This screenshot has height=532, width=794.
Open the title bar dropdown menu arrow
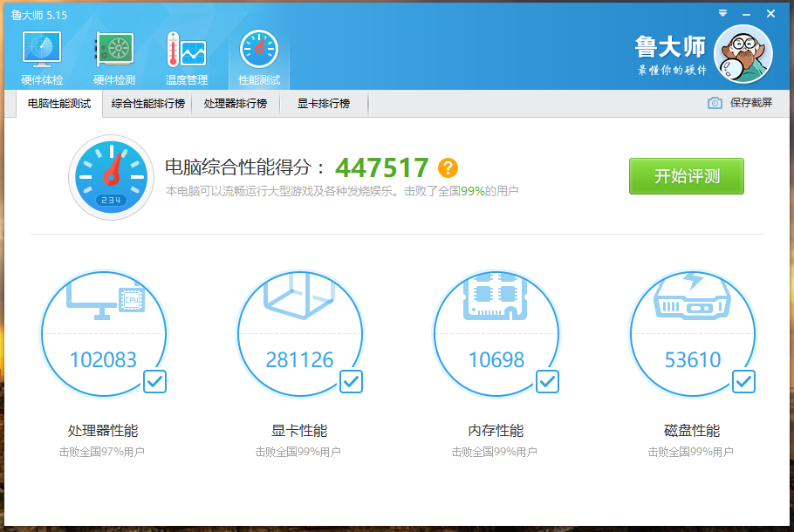coord(722,14)
